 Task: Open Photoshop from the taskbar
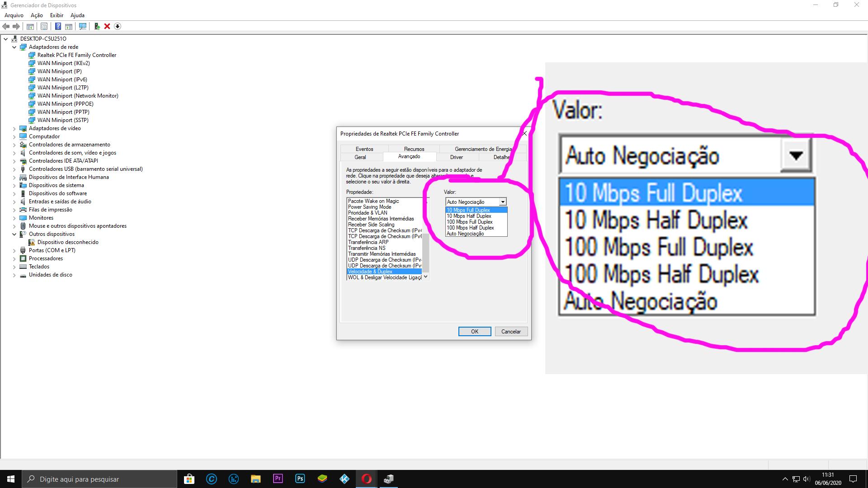[x=300, y=479]
